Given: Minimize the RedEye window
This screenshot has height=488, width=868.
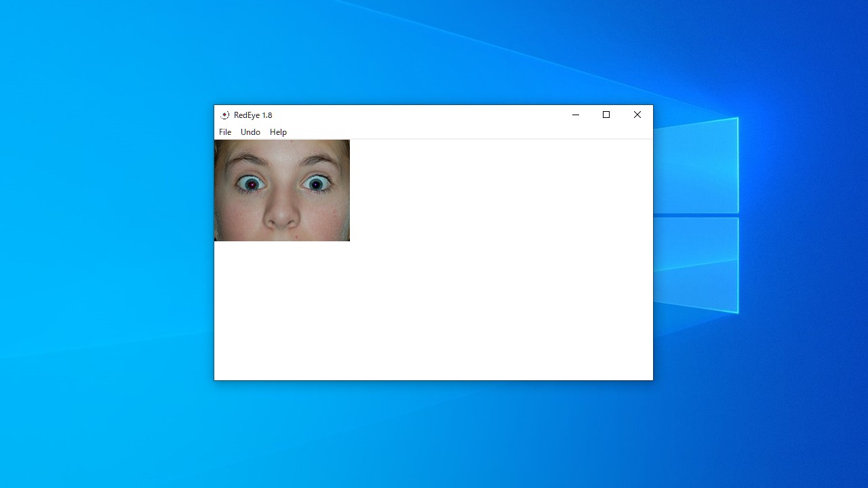Looking at the screenshot, I should (x=576, y=115).
